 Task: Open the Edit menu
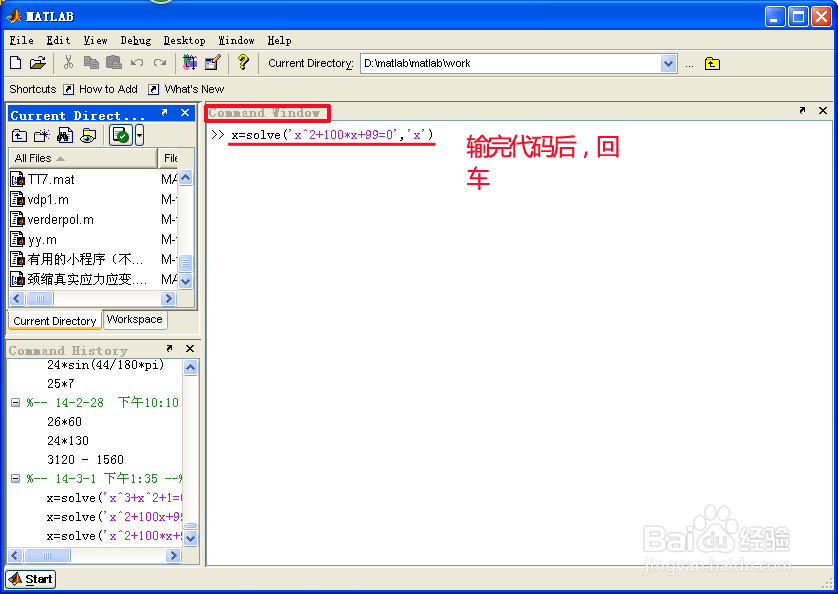coord(58,41)
